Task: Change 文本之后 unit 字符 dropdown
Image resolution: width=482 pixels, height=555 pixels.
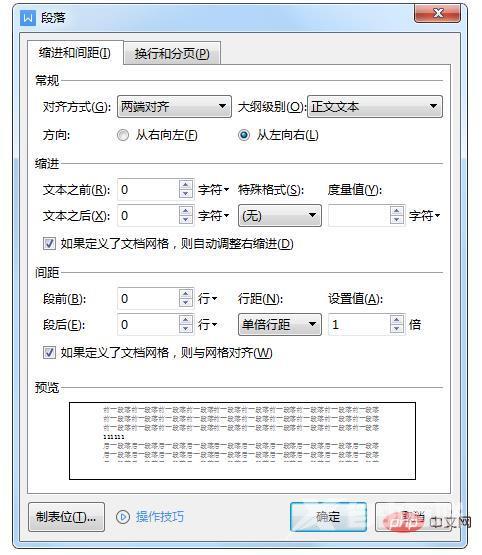Action: 213,216
